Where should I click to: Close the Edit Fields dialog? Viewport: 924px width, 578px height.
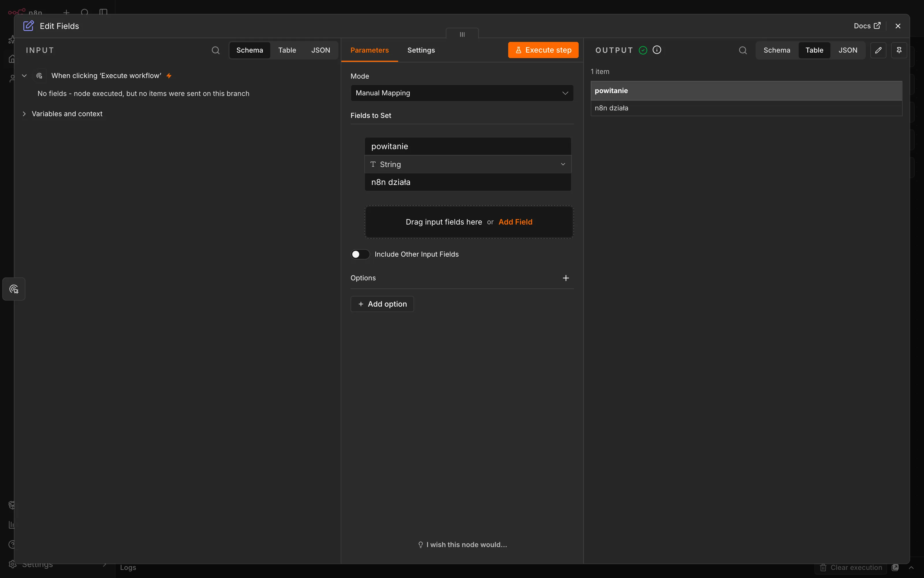898,26
